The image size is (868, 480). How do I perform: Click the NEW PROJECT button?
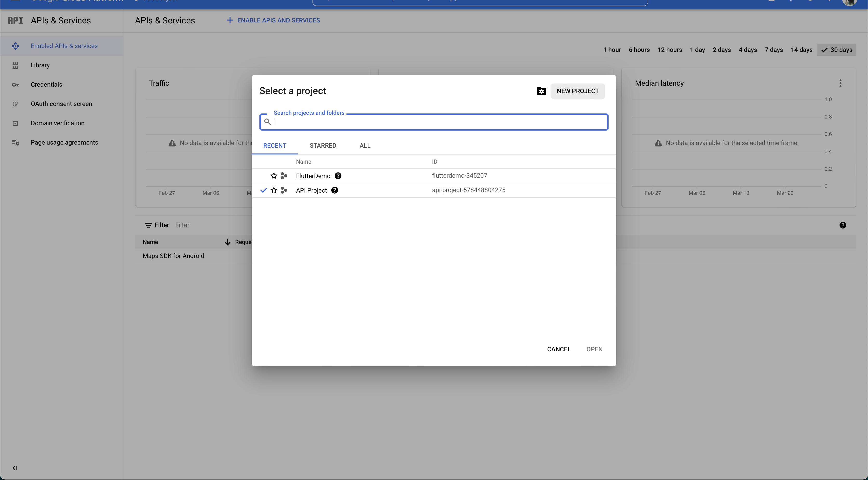[x=577, y=91]
